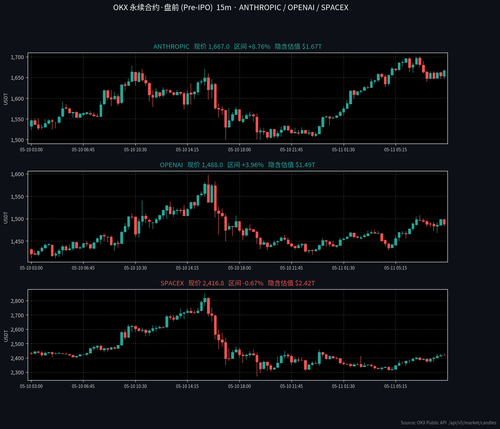Click the '05-11 05:15' tick under OPENAI chart
The image size is (500, 429).
(x=395, y=268)
